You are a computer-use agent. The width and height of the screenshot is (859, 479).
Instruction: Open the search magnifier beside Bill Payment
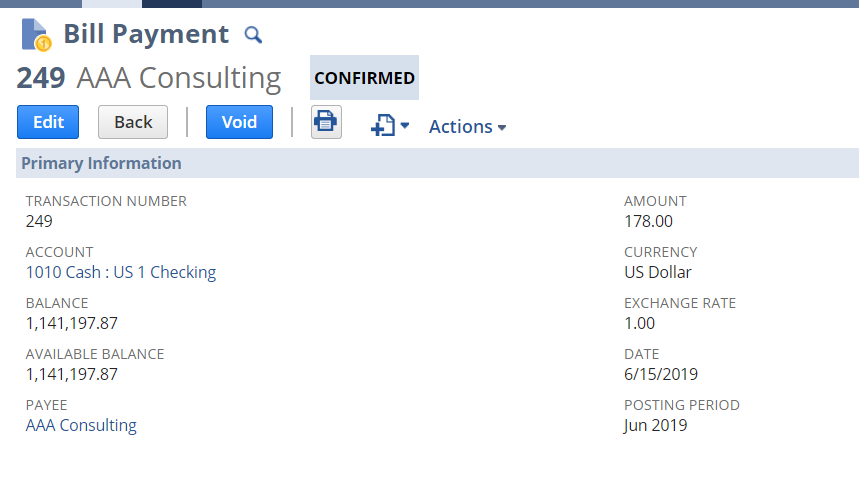pyautogui.click(x=253, y=35)
